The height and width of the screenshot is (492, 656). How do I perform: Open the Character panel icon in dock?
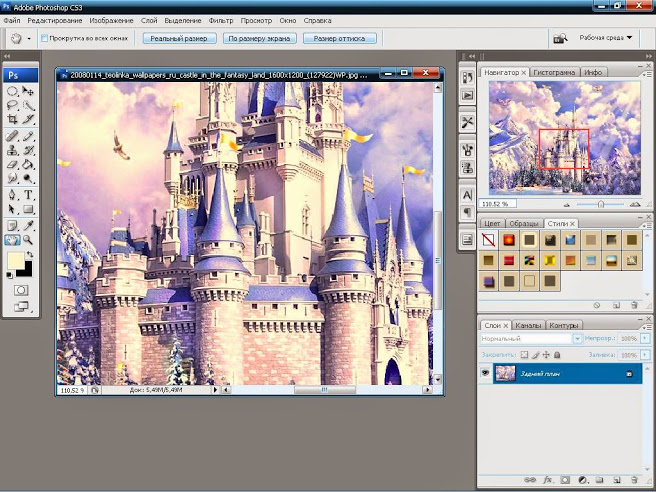tap(467, 195)
